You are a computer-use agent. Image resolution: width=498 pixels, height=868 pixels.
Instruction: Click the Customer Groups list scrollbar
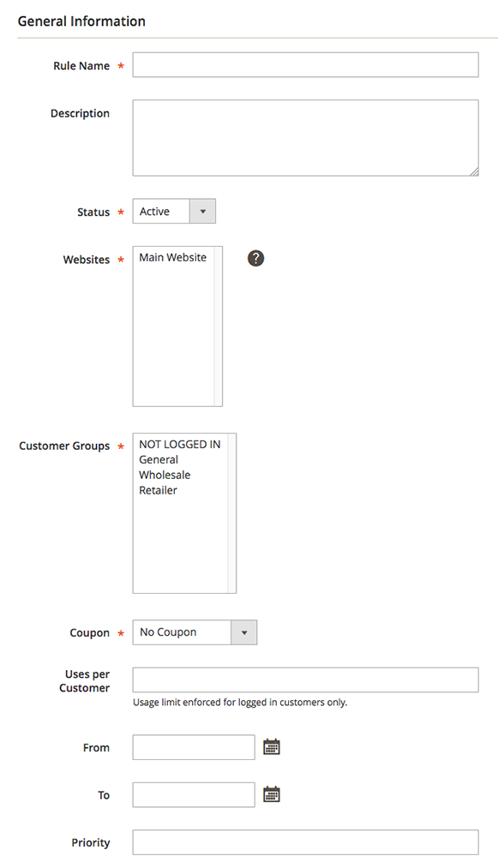(231, 513)
